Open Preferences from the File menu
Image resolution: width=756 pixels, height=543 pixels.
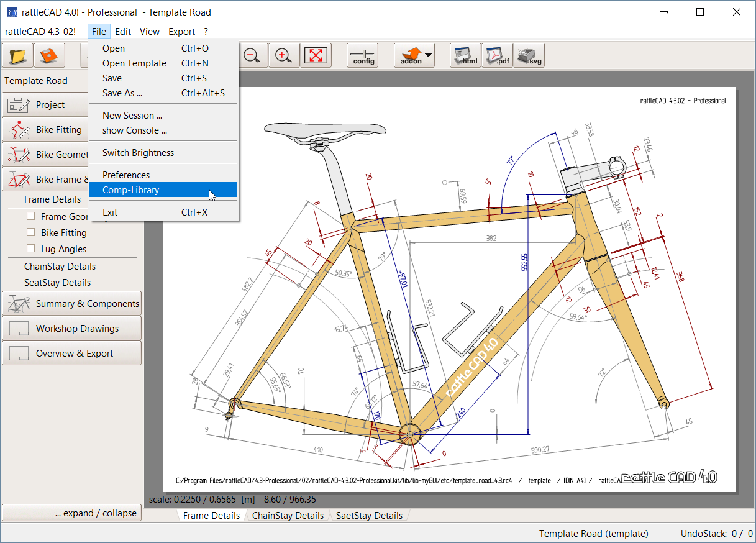(x=164, y=175)
